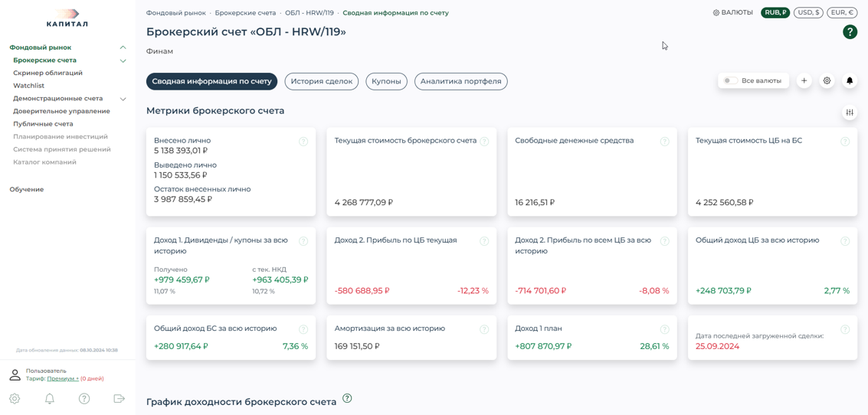
Task: Open sidebar bell notifications icon at bottom
Action: [x=50, y=398]
